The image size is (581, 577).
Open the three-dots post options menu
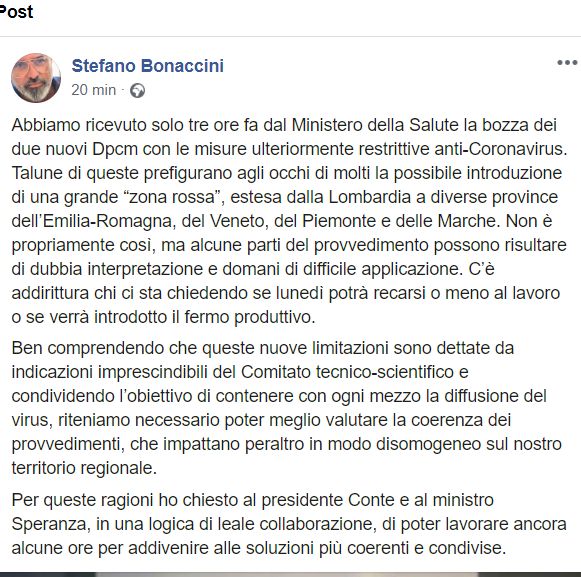point(567,63)
